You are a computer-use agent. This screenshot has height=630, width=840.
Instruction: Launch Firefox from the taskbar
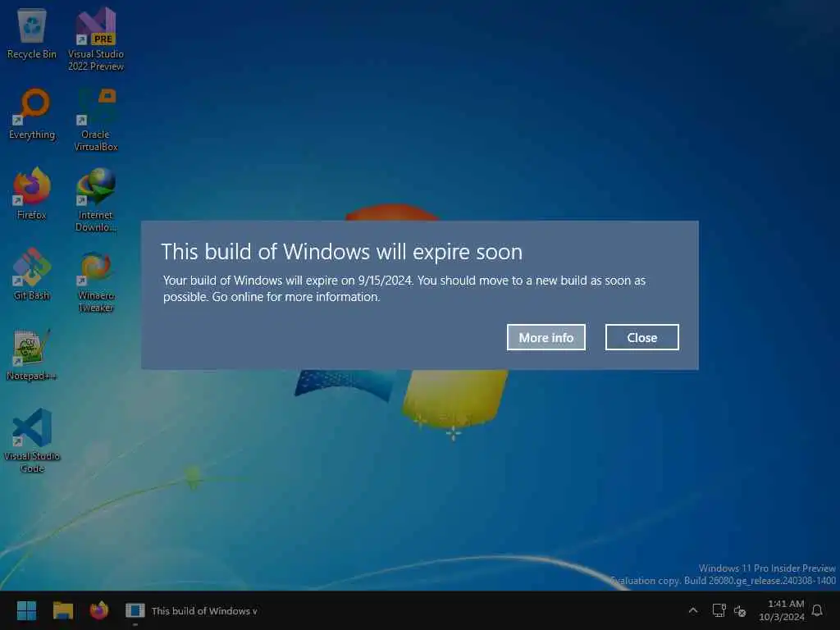pyautogui.click(x=99, y=610)
